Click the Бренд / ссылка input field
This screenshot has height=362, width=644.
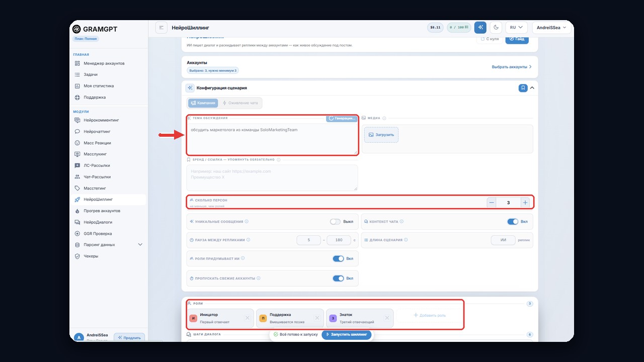tap(272, 178)
